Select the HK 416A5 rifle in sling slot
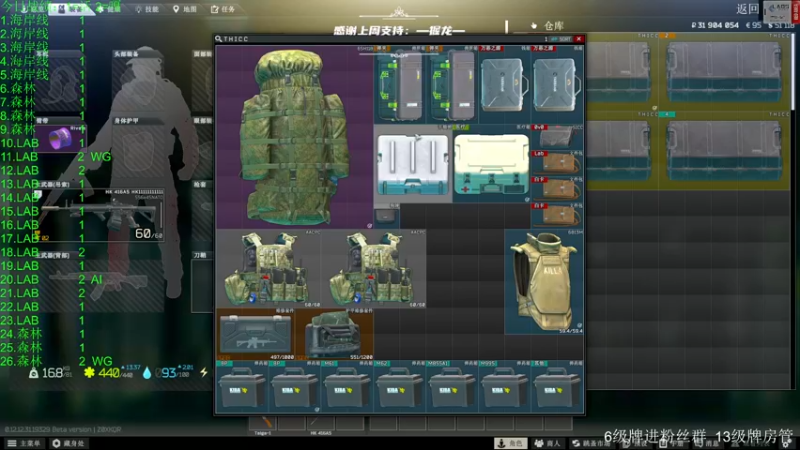This screenshot has height=450, width=800. tap(100, 215)
